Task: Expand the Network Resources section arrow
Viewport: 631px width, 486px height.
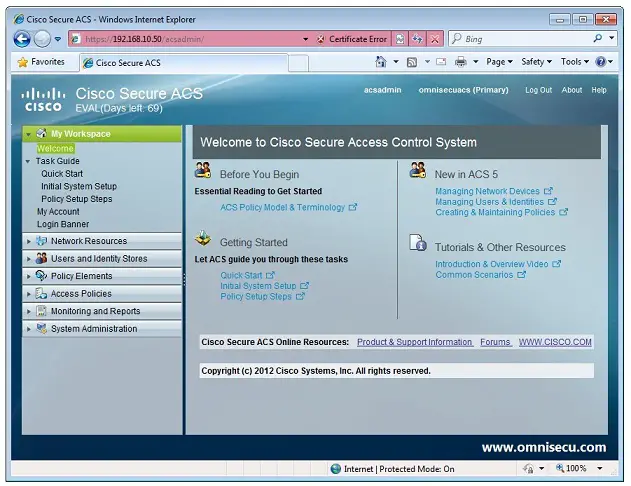Action: pos(28,241)
